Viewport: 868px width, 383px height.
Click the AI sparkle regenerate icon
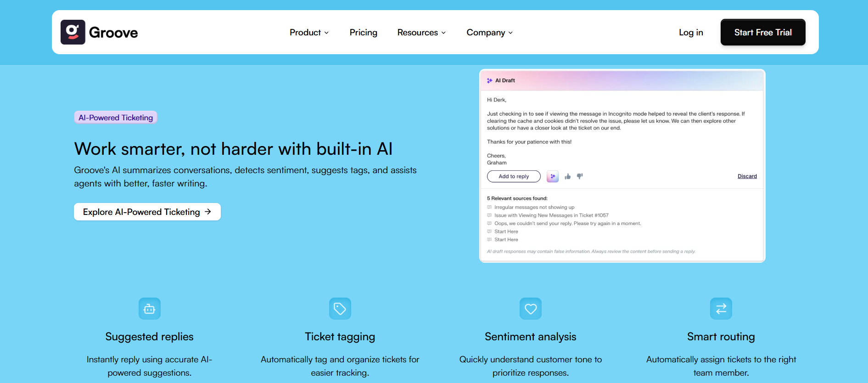tap(553, 176)
